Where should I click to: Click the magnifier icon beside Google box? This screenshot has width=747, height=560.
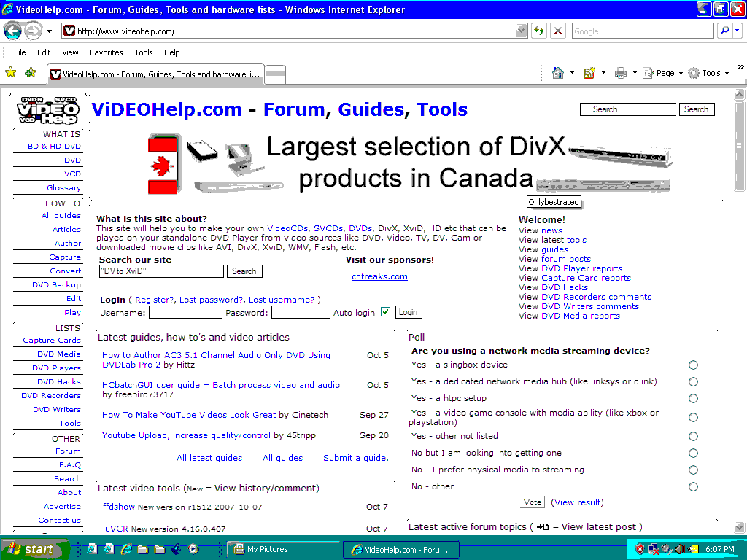724,31
